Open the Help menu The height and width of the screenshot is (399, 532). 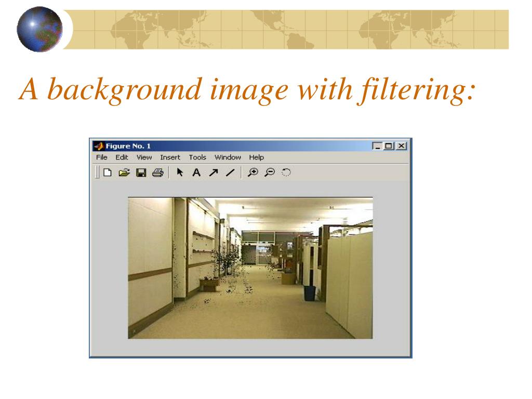(256, 157)
